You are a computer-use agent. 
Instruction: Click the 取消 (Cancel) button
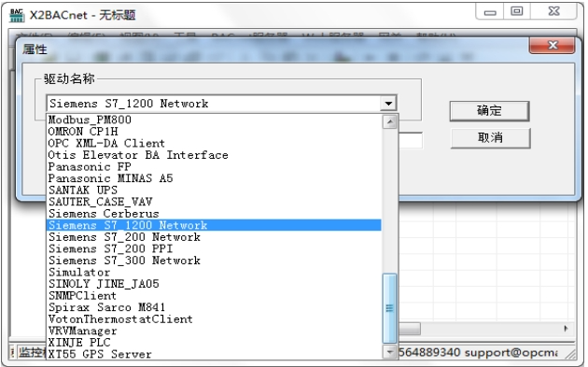point(491,137)
